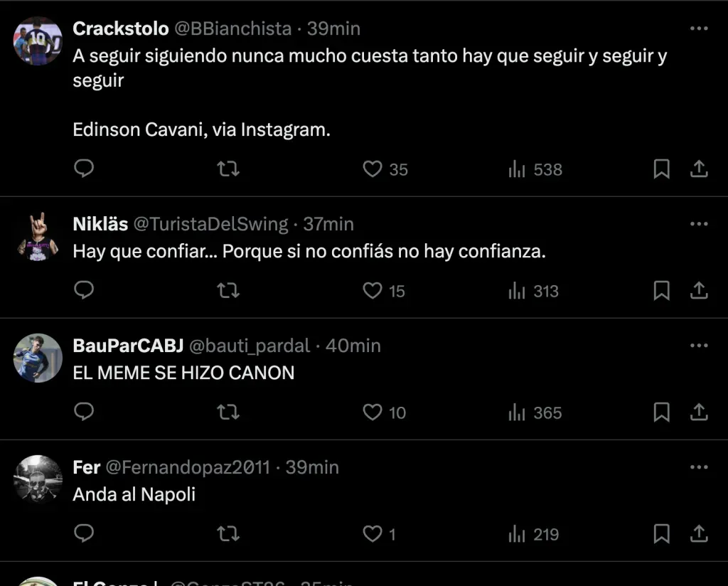Image resolution: width=728 pixels, height=586 pixels.
Task: Like Crackstolo's tweet with 35 likes
Action: [373, 169]
